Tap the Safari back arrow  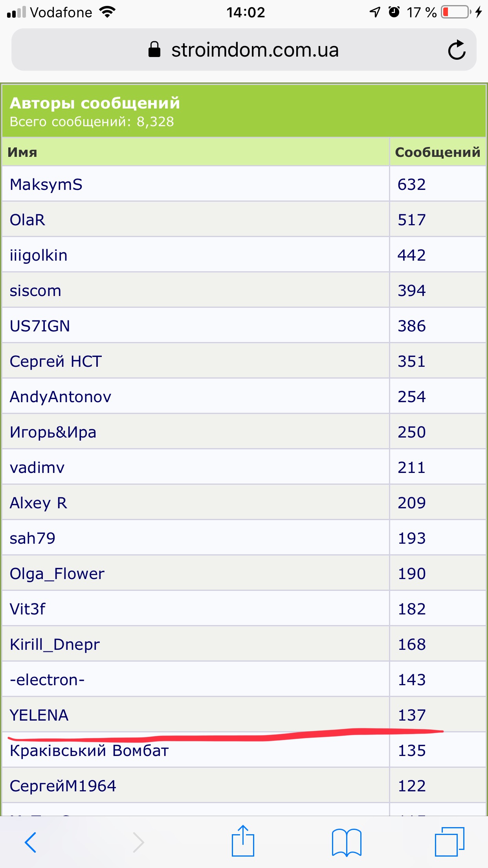click(x=31, y=842)
